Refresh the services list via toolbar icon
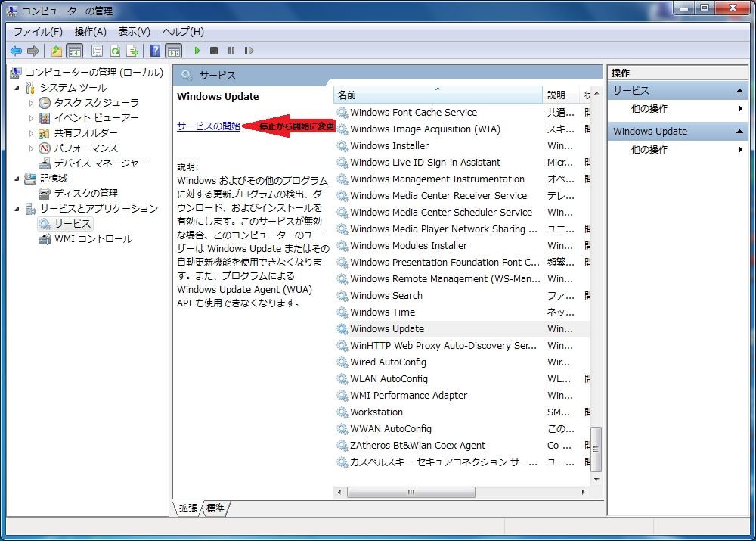This screenshot has height=541, width=756. pos(115,51)
